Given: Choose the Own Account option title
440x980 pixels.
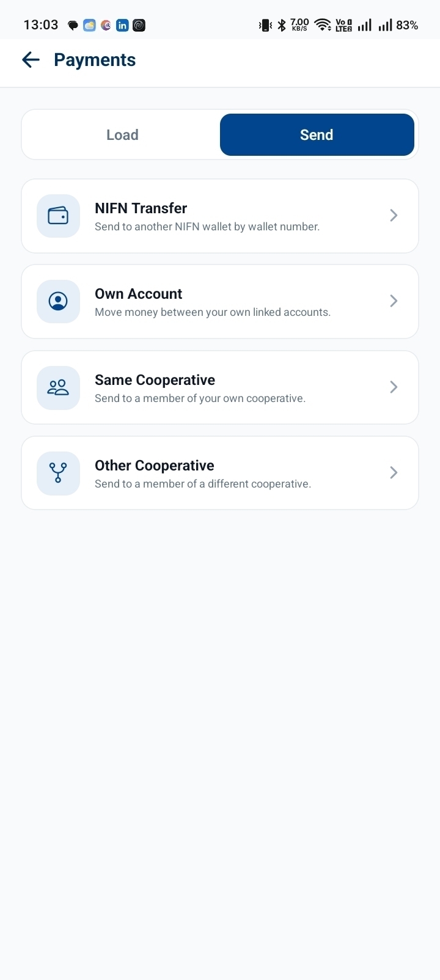Looking at the screenshot, I should pyautogui.click(x=138, y=294).
